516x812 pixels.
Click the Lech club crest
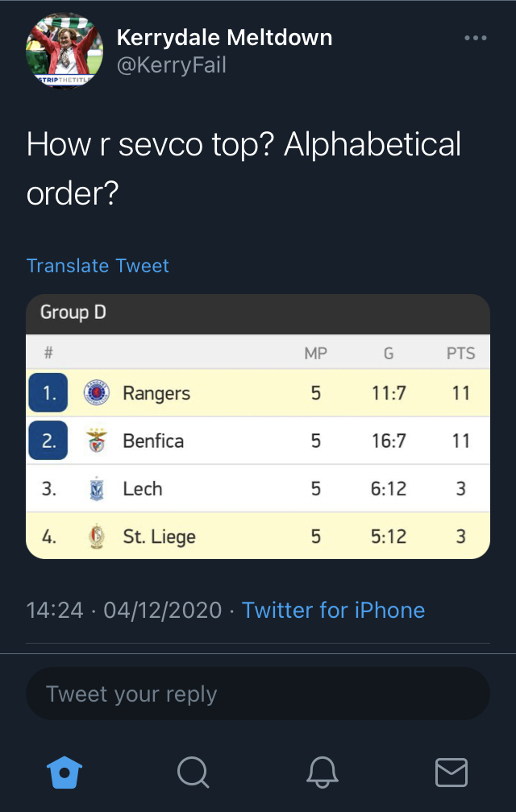[x=96, y=489]
